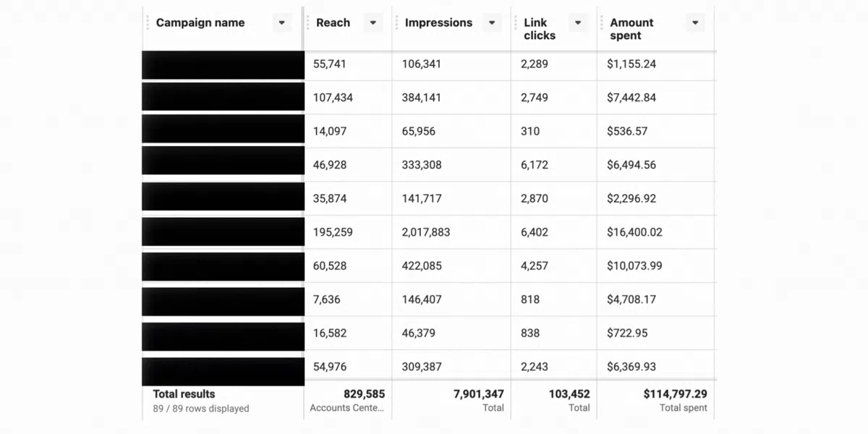Select the first redacted campaign name cell
The height and width of the screenshot is (434, 868).
[223, 65]
